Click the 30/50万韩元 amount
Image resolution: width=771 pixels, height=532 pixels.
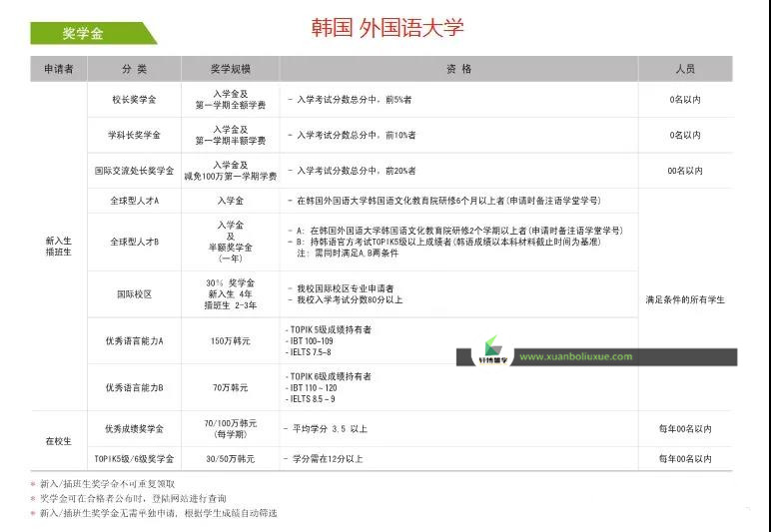(231, 459)
